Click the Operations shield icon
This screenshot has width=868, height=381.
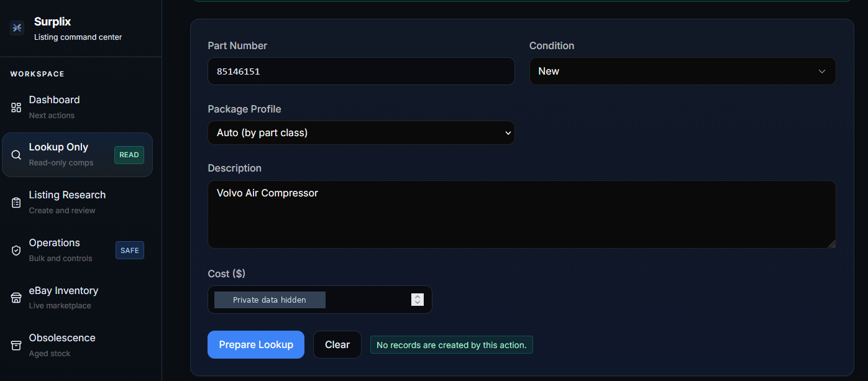pos(16,250)
